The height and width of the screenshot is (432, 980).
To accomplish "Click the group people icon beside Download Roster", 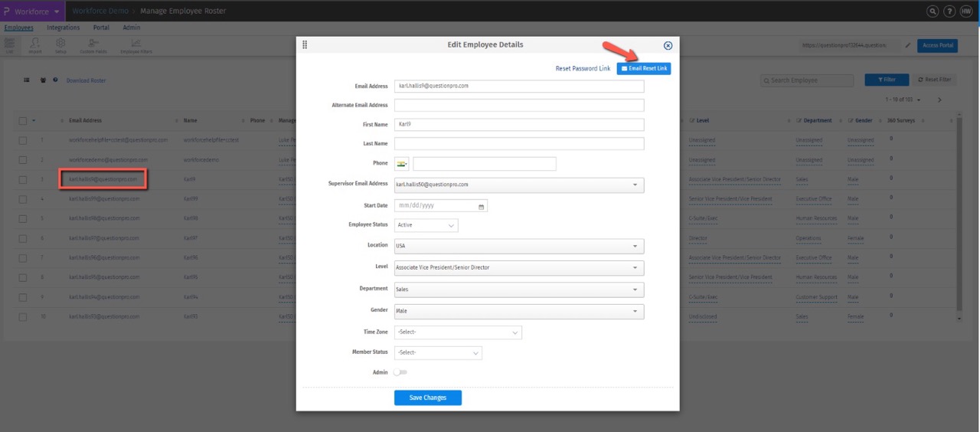I will click(x=44, y=80).
